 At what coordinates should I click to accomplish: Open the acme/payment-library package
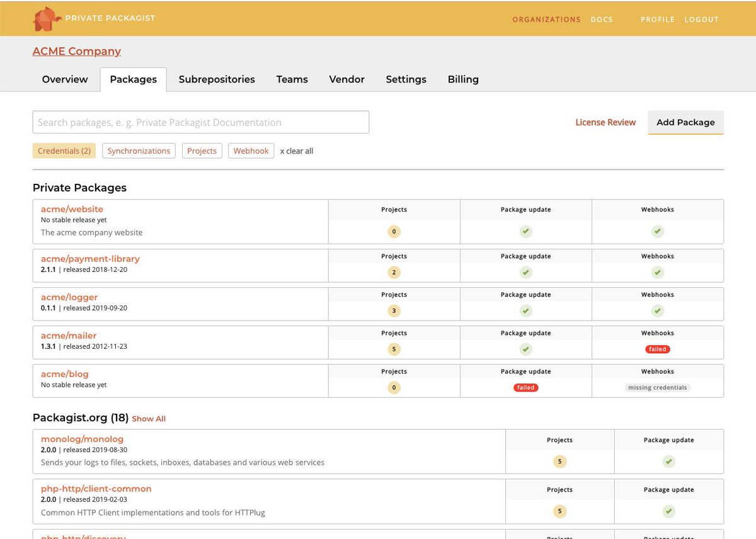pos(90,259)
